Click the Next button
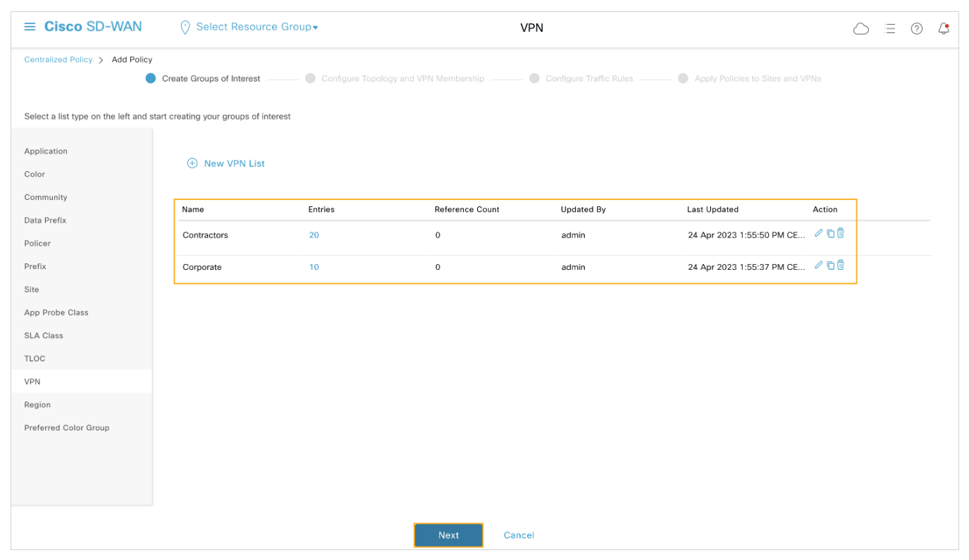Screen dimensions: 969x560 [x=448, y=535]
